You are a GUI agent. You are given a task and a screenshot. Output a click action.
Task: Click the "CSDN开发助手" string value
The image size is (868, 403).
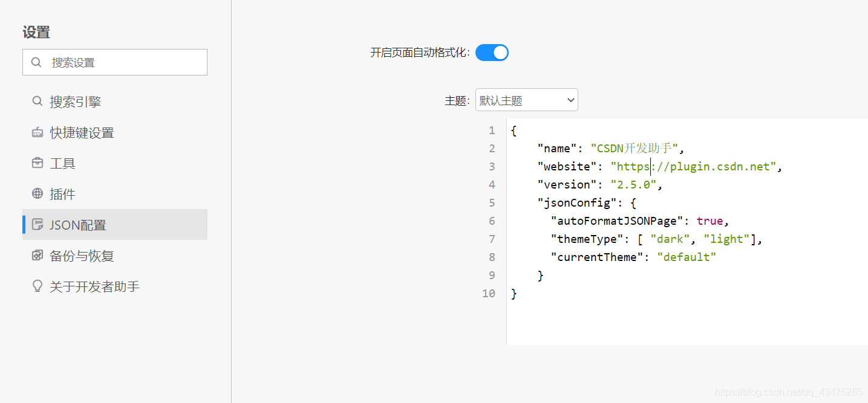click(635, 149)
